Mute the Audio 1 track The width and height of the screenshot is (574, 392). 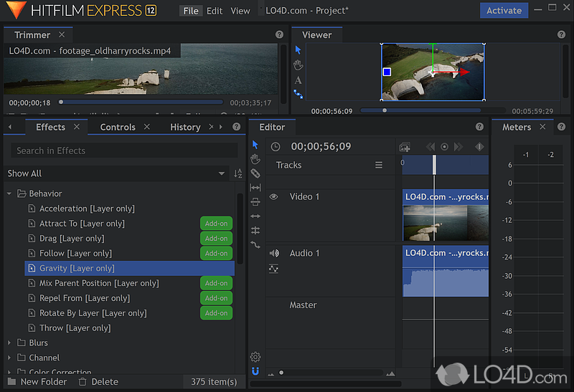click(274, 253)
